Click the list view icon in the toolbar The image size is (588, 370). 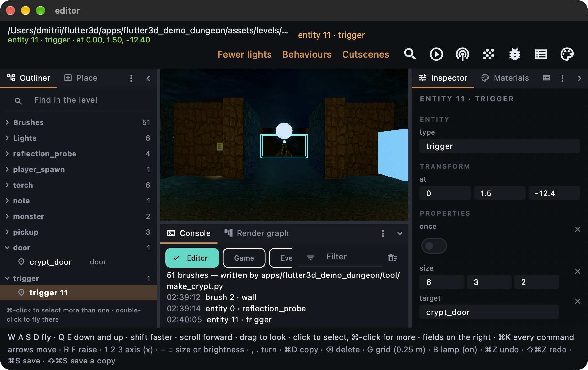coord(541,54)
